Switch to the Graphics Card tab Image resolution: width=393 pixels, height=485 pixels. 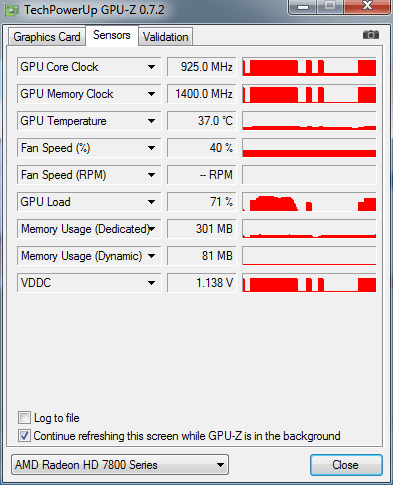coord(47,37)
